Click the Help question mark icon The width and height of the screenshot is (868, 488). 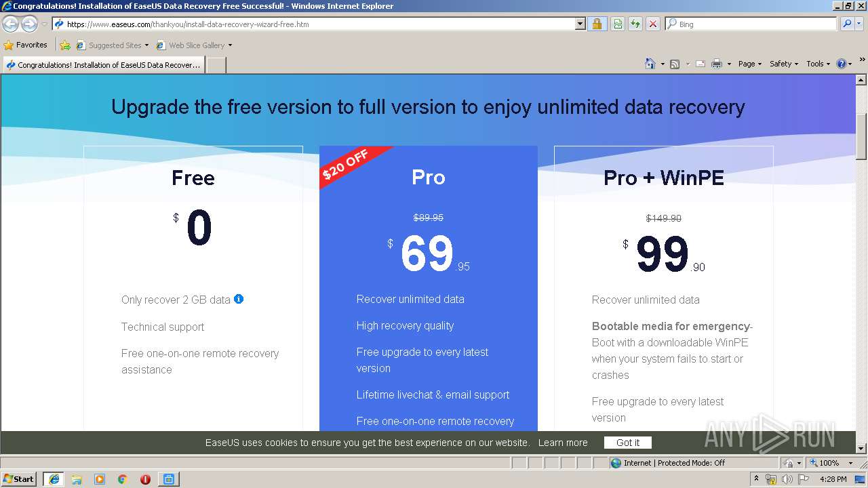tap(842, 64)
